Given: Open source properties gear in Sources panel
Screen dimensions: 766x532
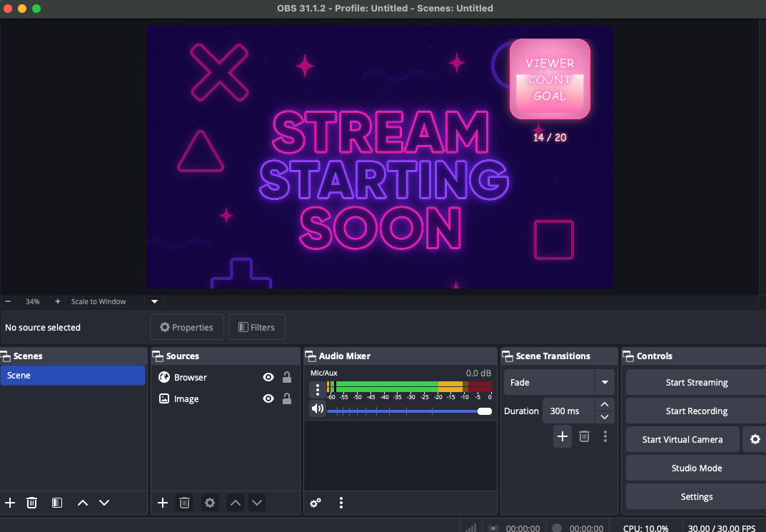Looking at the screenshot, I should [x=209, y=503].
